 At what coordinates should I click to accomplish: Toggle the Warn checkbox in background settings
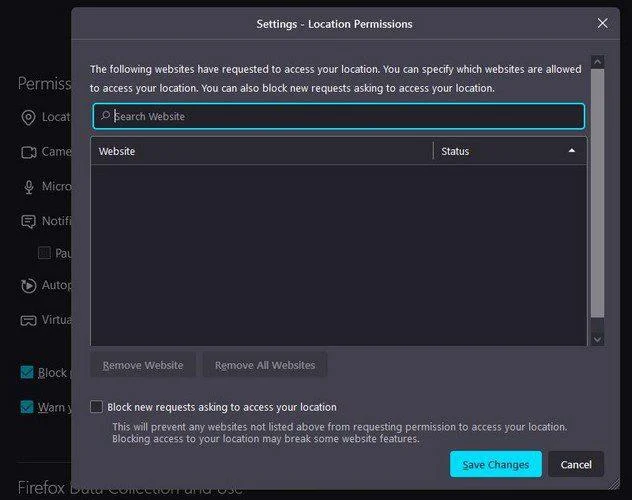pyautogui.click(x=27, y=407)
